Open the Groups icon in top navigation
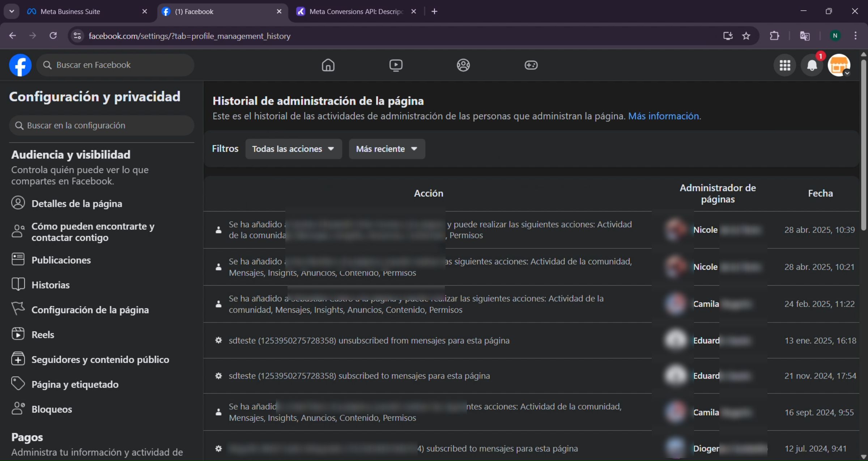Viewport: 868px width, 461px height. [x=463, y=65]
